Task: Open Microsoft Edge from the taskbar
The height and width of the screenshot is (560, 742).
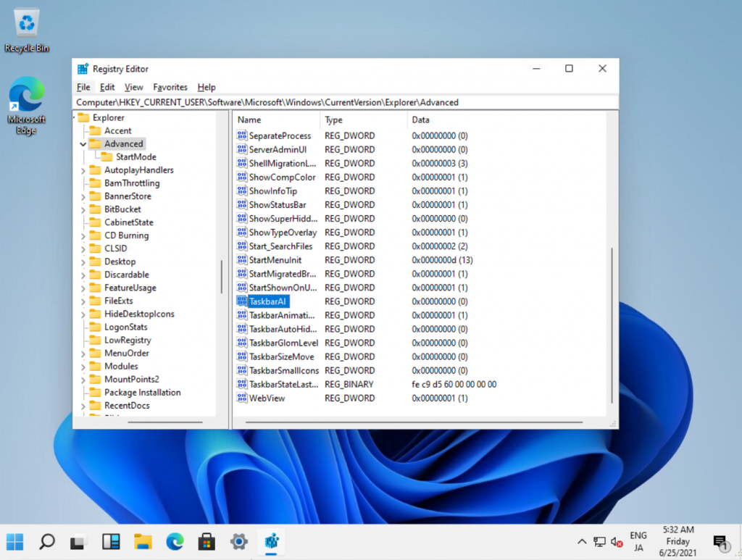Action: point(175,541)
